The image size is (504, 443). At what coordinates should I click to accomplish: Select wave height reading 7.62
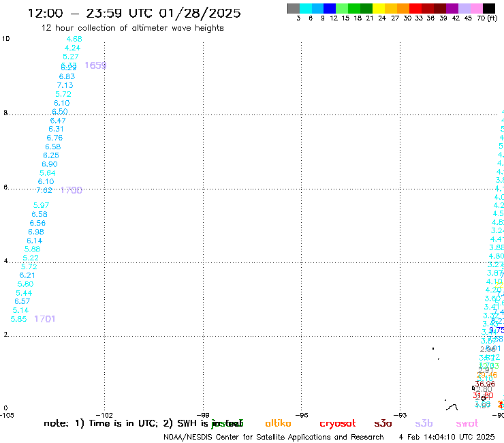click(44, 190)
